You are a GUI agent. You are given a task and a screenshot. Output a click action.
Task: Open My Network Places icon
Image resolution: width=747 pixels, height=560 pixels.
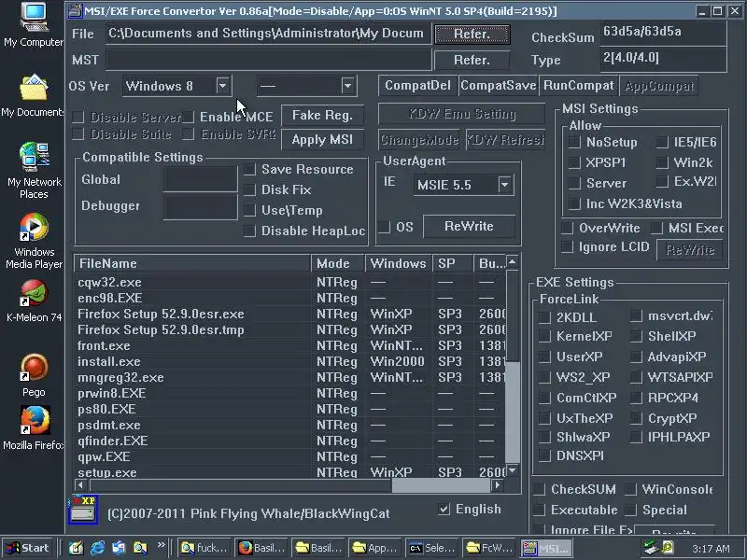pos(34,171)
